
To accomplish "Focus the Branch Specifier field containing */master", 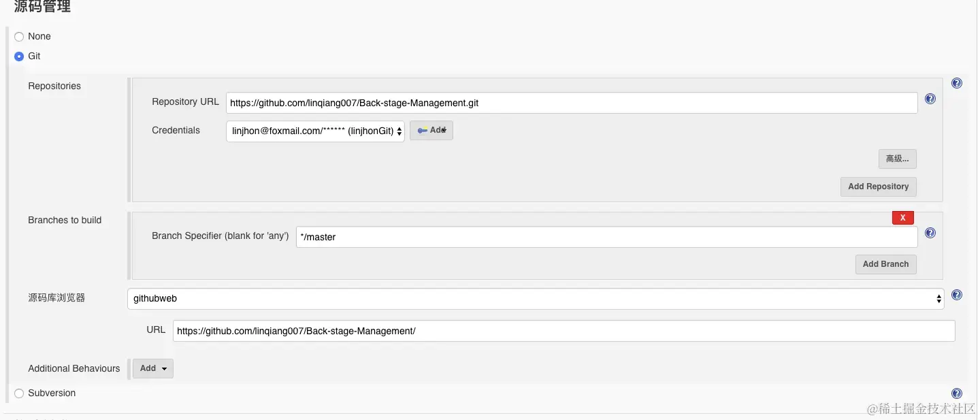I will pyautogui.click(x=607, y=237).
